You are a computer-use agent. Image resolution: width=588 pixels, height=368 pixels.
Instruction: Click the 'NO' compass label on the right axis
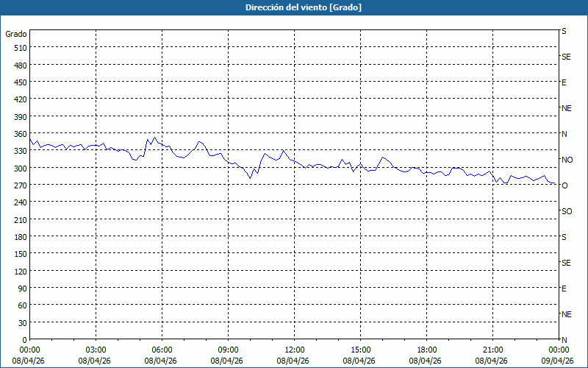coord(567,160)
